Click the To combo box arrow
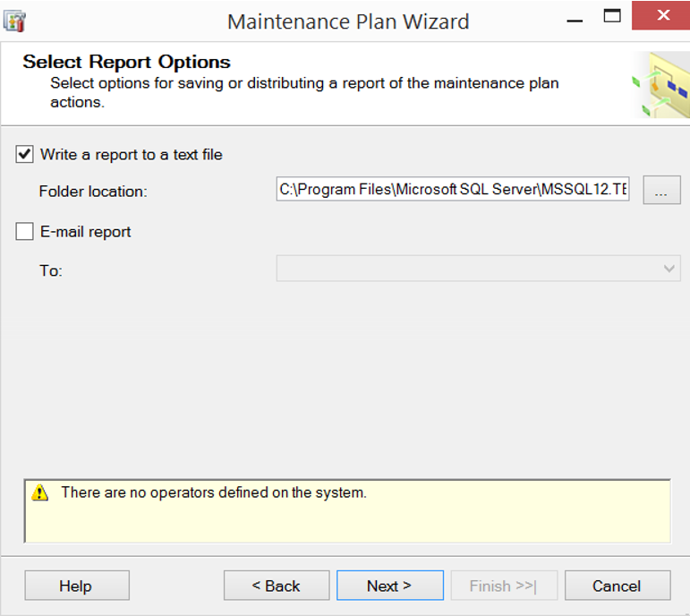 pos(669,268)
